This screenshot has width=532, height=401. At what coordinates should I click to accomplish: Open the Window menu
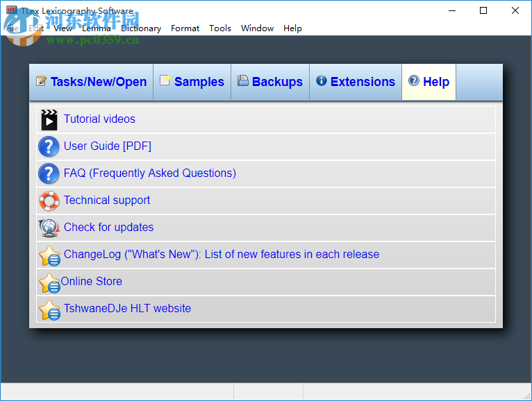[257, 28]
